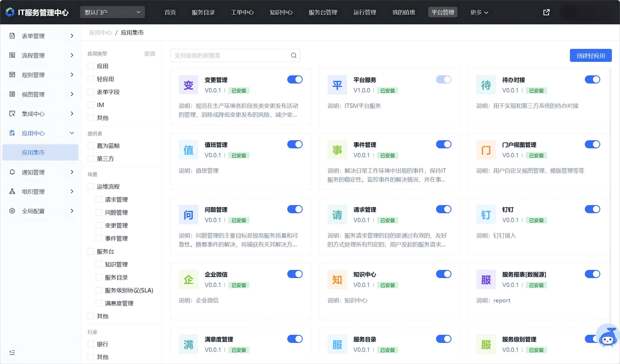Screen dimensions: 620x364
Task: Focus the 支持应用名称搜索 search field
Action: coord(235,56)
